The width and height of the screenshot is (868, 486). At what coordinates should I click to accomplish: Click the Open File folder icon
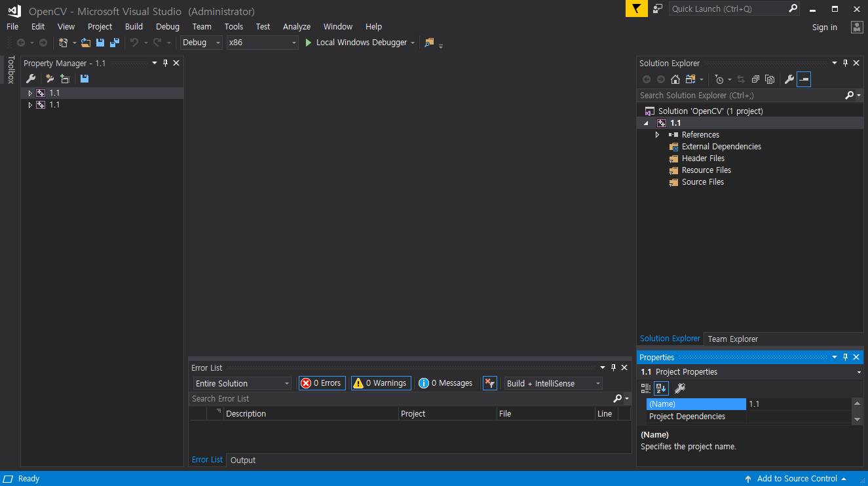(x=86, y=43)
